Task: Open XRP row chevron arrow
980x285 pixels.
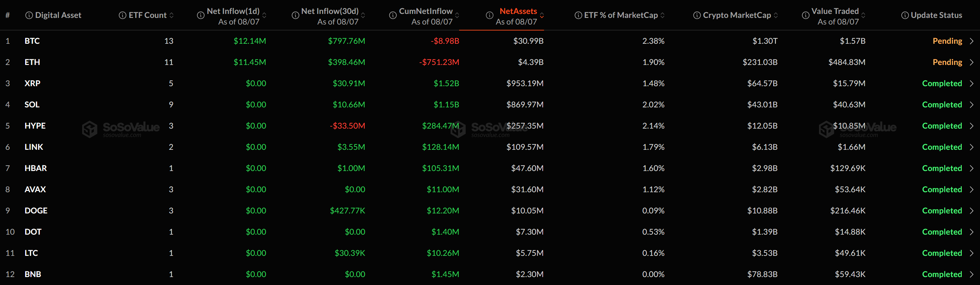Action: [971, 83]
